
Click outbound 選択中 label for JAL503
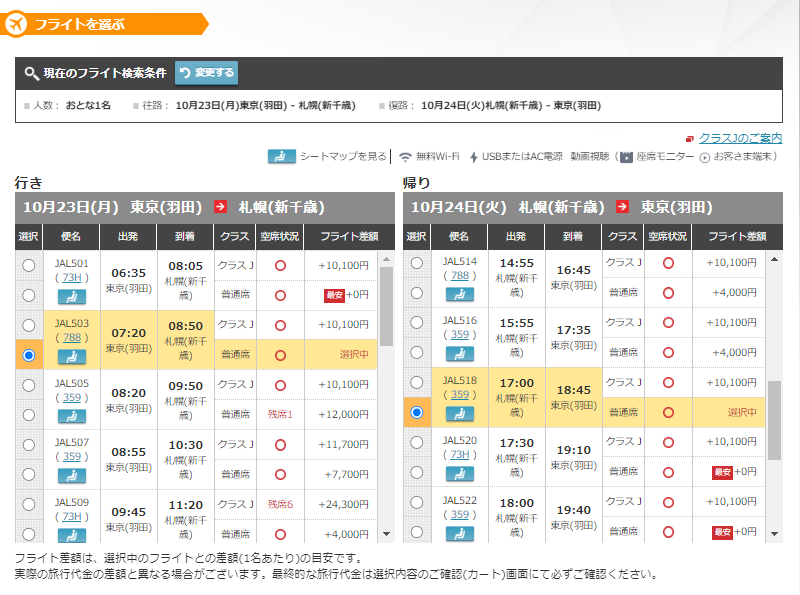pos(354,354)
